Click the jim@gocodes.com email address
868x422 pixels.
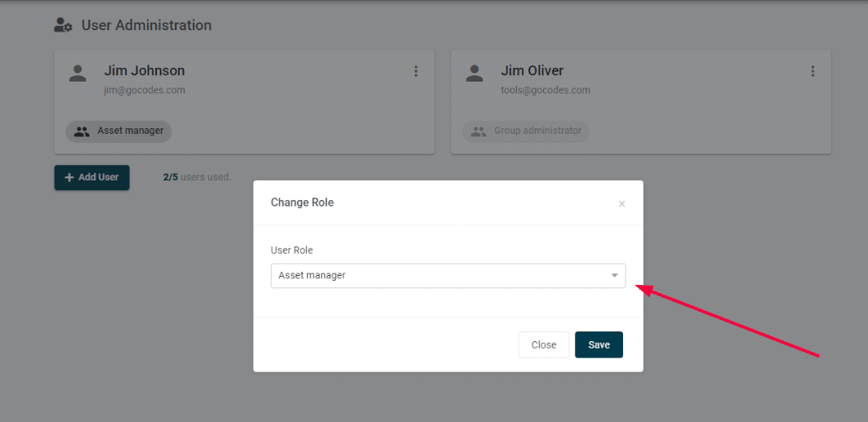(145, 90)
